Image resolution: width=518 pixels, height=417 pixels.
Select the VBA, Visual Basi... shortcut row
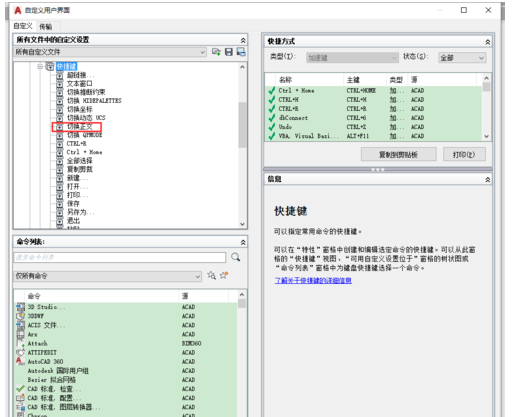pyautogui.click(x=374, y=136)
